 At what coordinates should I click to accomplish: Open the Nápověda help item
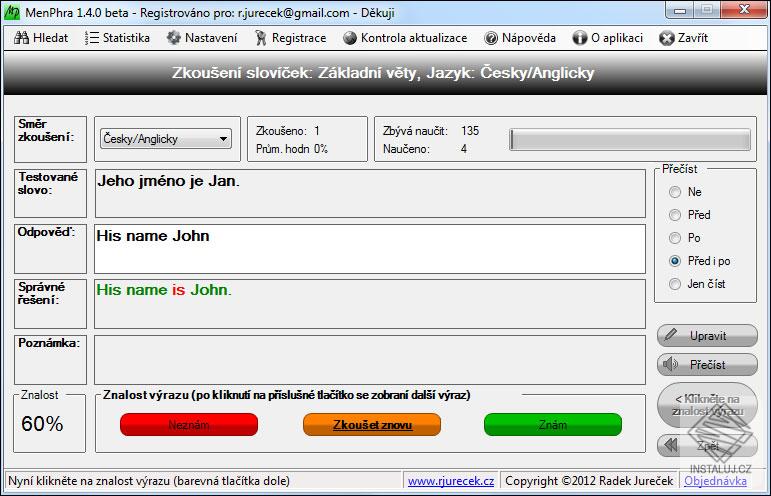[520, 38]
